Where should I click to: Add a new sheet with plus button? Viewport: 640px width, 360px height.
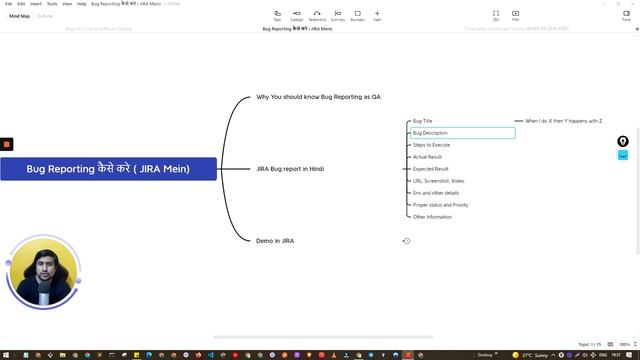637,29
